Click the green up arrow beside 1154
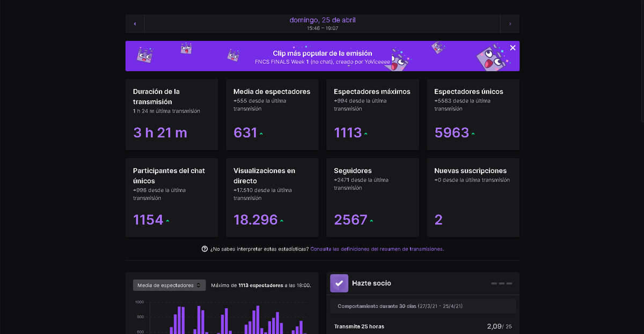Image resolution: width=644 pixels, height=334 pixels. pyautogui.click(x=167, y=221)
